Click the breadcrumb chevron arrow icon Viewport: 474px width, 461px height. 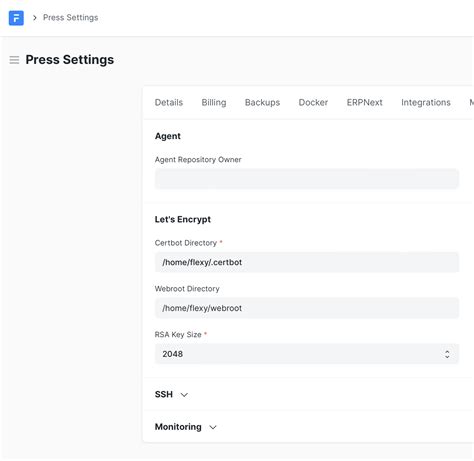(x=35, y=18)
